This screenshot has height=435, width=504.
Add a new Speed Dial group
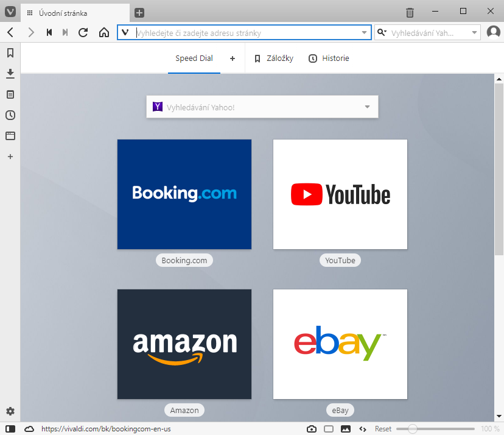click(233, 58)
